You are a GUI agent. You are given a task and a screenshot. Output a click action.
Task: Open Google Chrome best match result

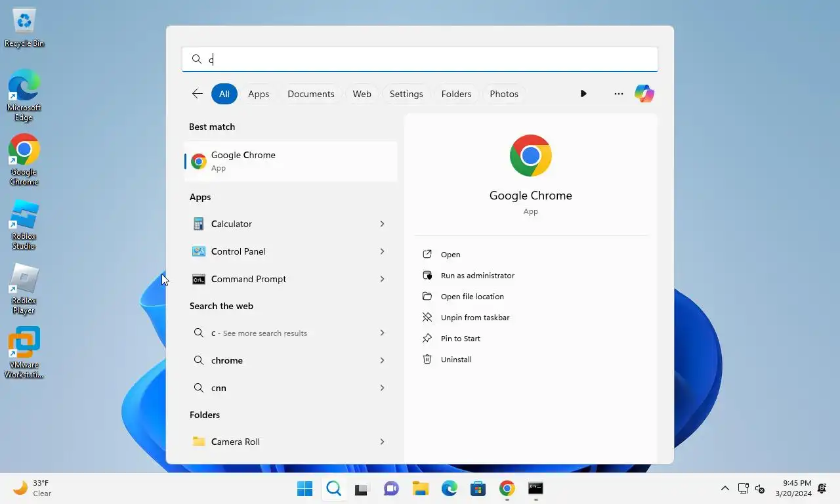(x=291, y=161)
